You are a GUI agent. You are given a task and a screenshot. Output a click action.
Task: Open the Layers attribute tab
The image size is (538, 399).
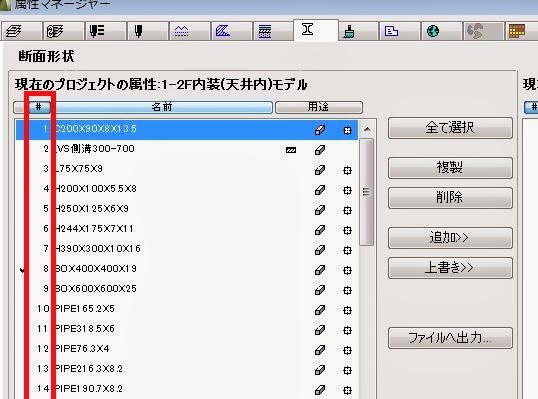pyautogui.click(x=21, y=31)
